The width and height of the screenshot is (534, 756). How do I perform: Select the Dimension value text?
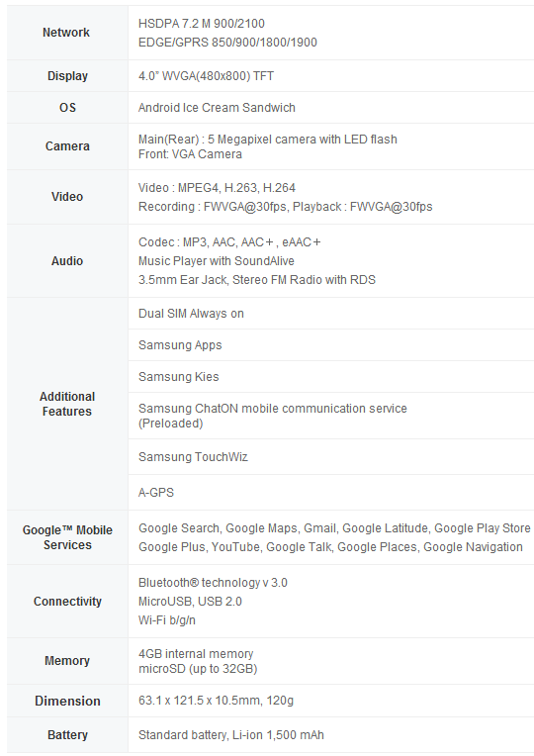216,700
